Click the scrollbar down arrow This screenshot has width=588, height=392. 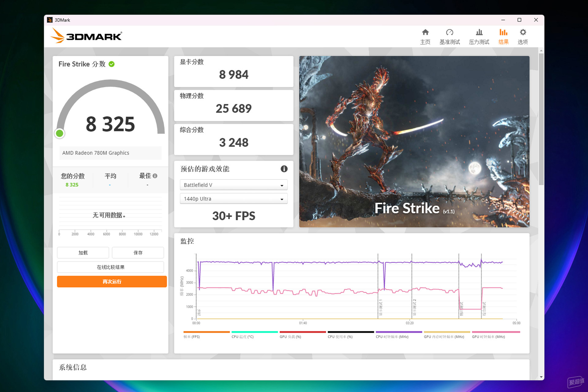pyautogui.click(x=541, y=377)
